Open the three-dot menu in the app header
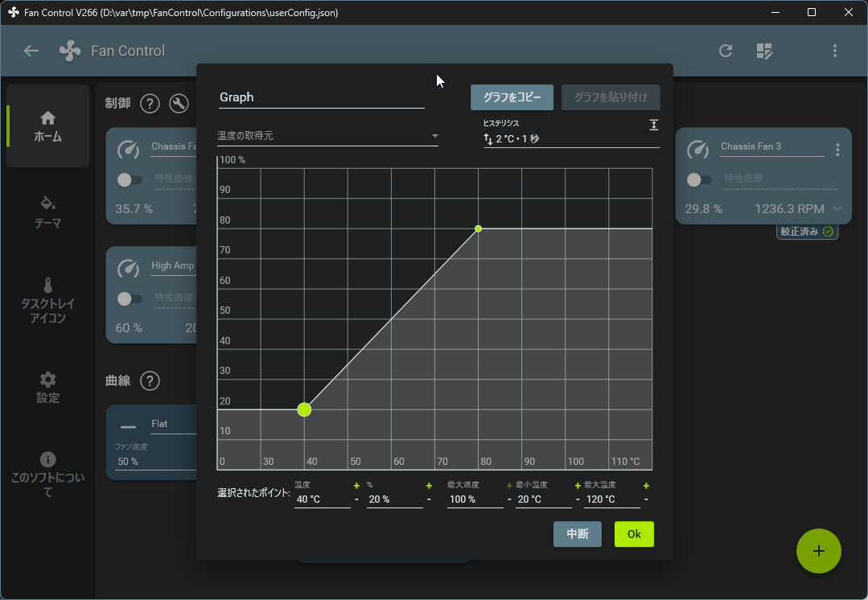The height and width of the screenshot is (600, 868). [835, 51]
